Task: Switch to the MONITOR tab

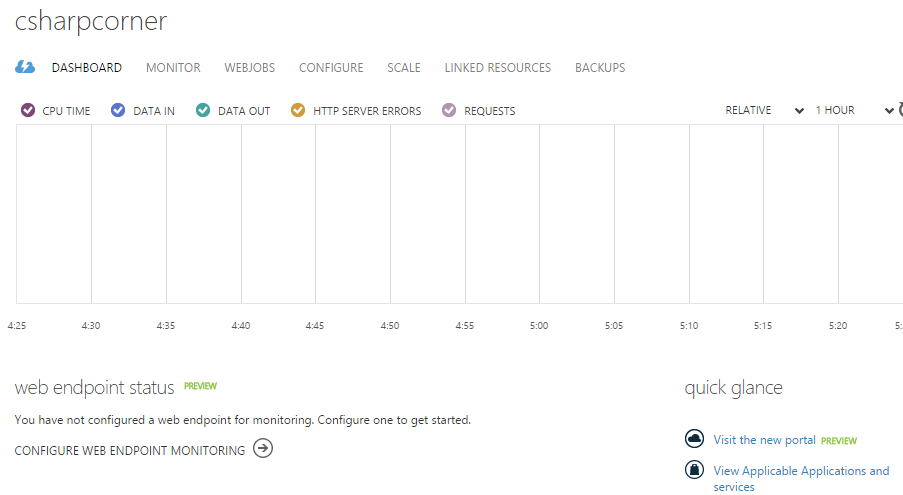Action: click(173, 68)
